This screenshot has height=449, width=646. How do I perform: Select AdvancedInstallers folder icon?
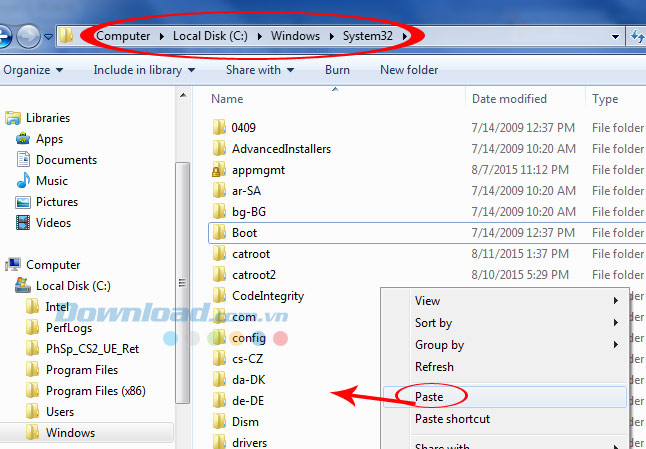pos(219,148)
